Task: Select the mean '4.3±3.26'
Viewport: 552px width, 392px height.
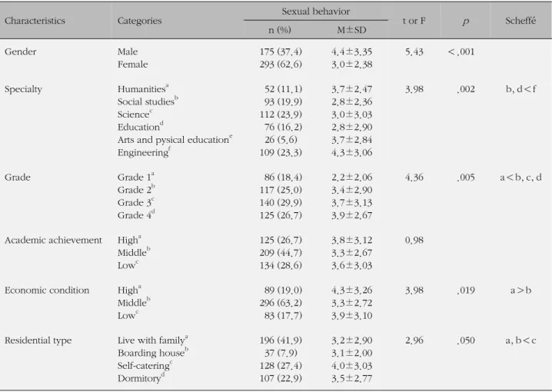Action: click(351, 291)
